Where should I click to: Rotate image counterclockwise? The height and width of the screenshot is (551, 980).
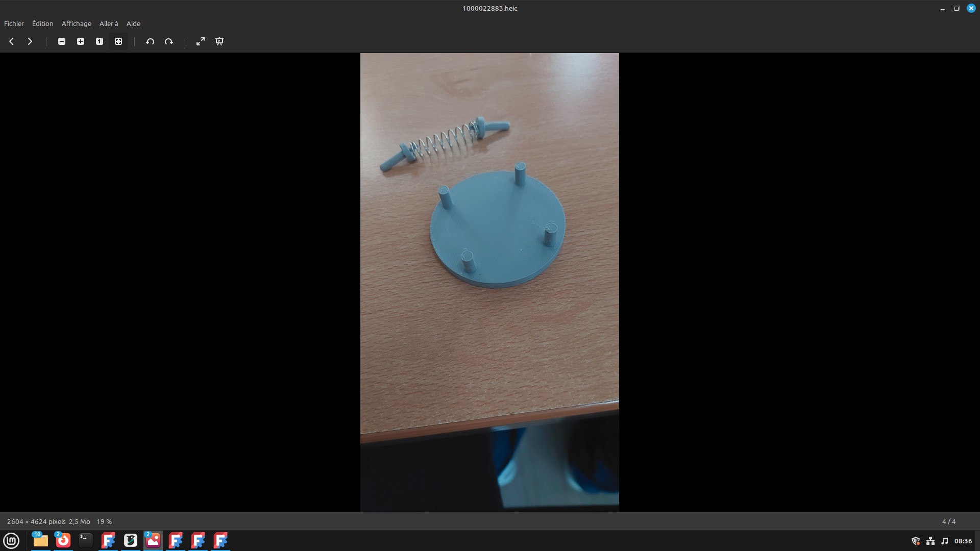[150, 41]
